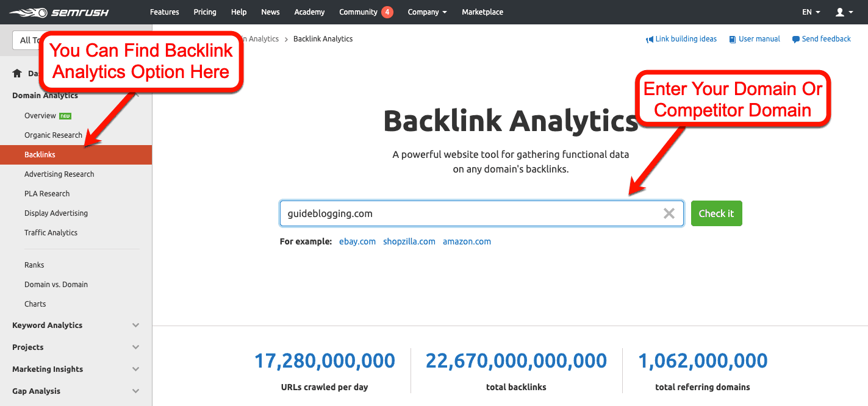Image resolution: width=868 pixels, height=406 pixels.
Task: Click the Dashboard home icon
Action: [x=17, y=74]
